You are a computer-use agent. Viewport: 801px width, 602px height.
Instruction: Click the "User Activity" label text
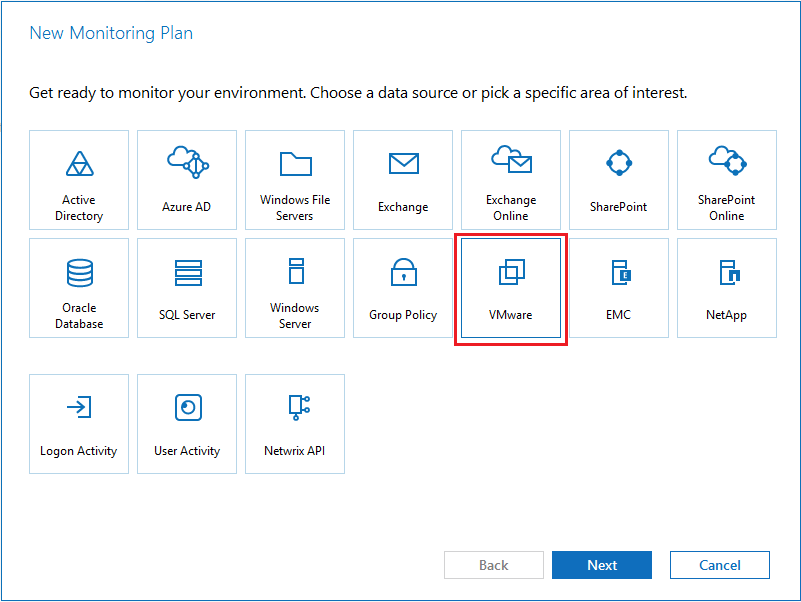187,451
